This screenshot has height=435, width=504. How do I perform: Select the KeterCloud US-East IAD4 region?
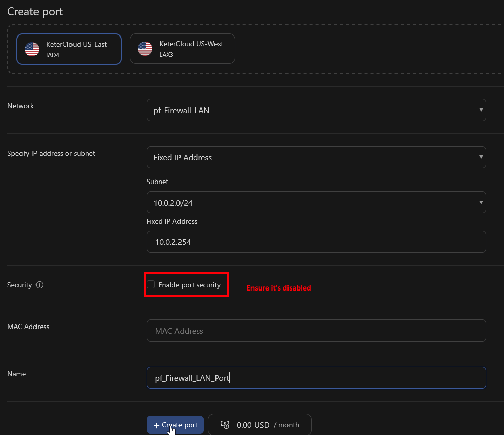[68, 49]
